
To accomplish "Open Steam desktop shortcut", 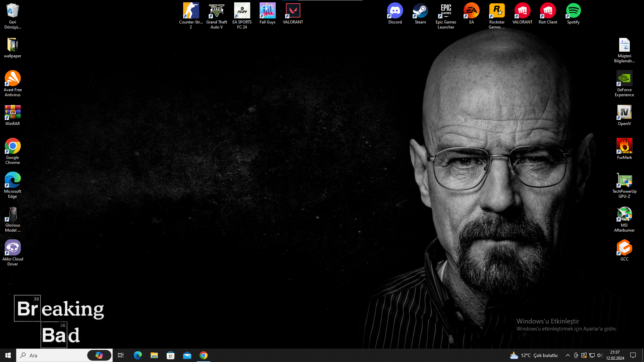I will (x=420, y=13).
